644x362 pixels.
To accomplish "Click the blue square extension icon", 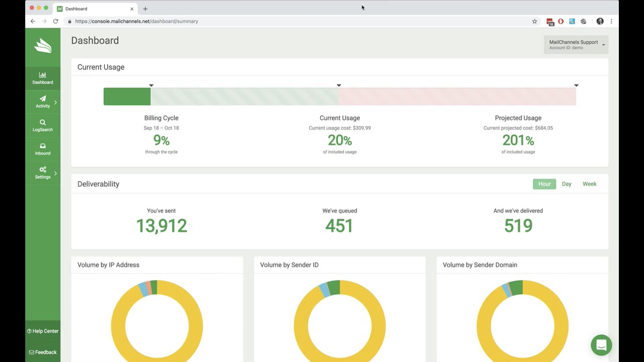I will [x=572, y=21].
